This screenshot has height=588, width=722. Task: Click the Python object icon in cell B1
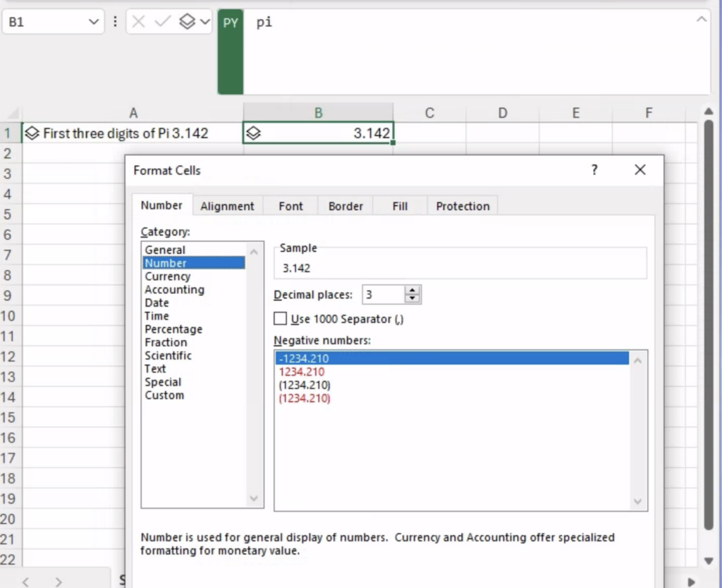pyautogui.click(x=253, y=133)
